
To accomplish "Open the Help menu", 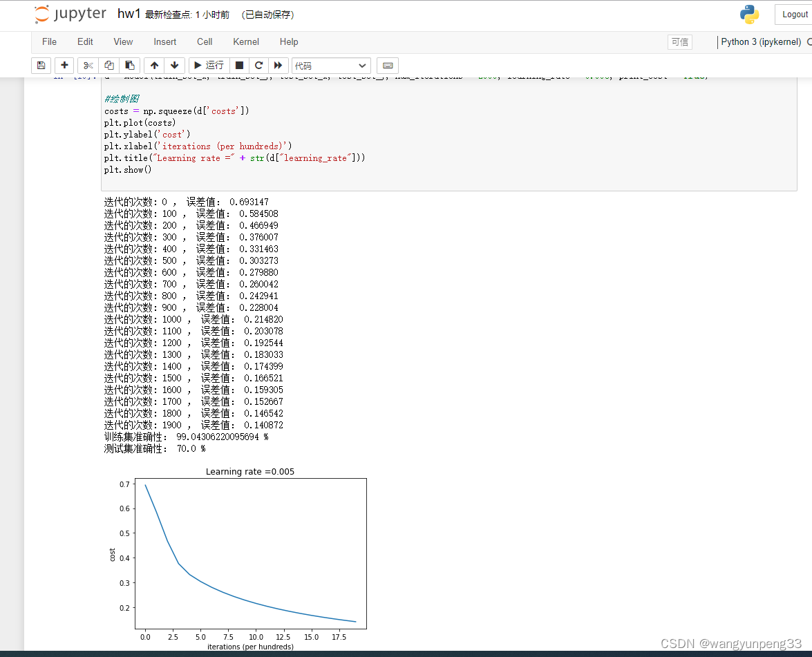I will point(289,42).
